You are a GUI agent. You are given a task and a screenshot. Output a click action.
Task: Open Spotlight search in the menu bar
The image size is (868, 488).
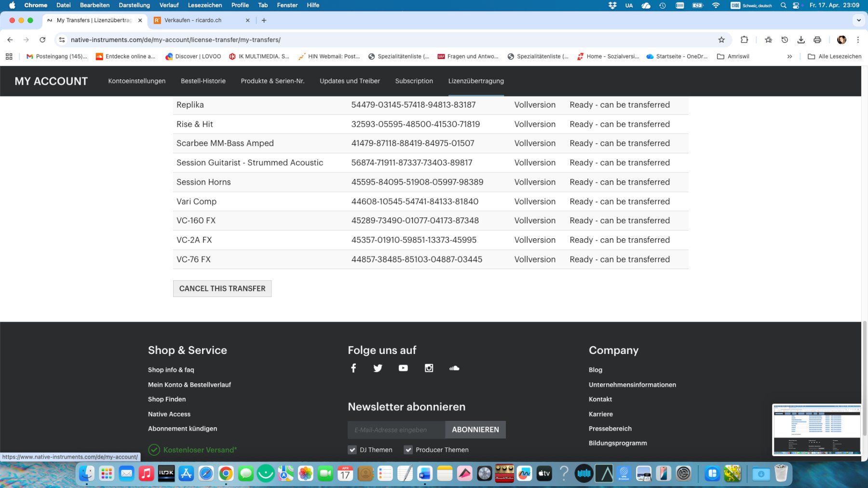pyautogui.click(x=783, y=5)
